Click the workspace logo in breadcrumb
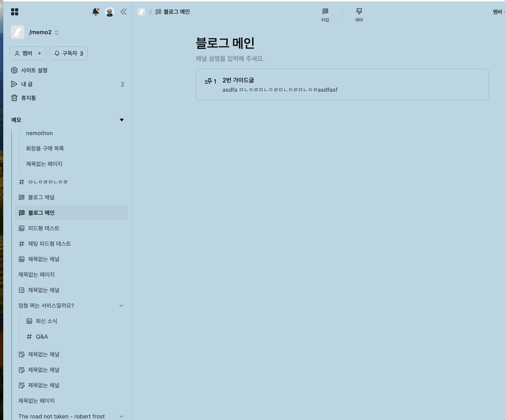This screenshot has width=505, height=420. coord(141,12)
